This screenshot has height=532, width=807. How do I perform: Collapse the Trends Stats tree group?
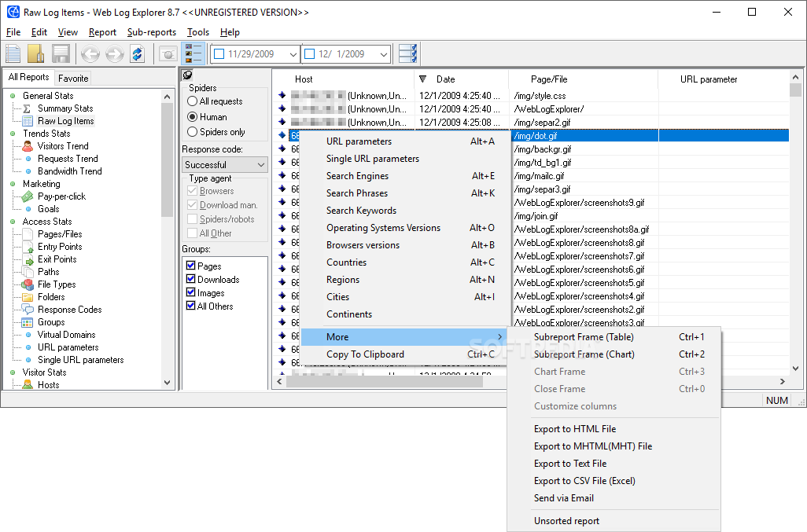tap(13, 134)
